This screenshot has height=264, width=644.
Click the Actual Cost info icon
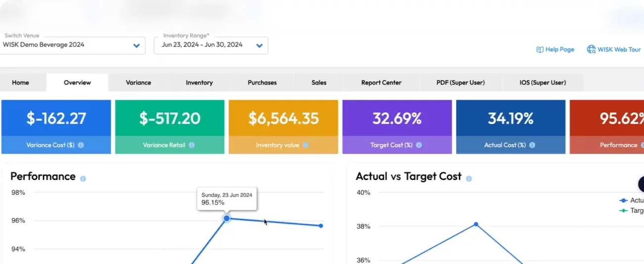532,145
